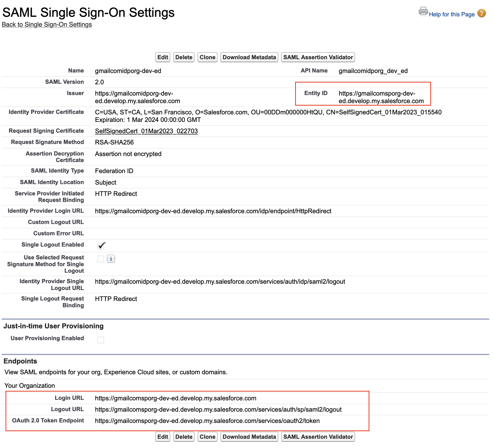Download the SAML metadata file
The width and height of the screenshot is (493, 448).
point(249,57)
